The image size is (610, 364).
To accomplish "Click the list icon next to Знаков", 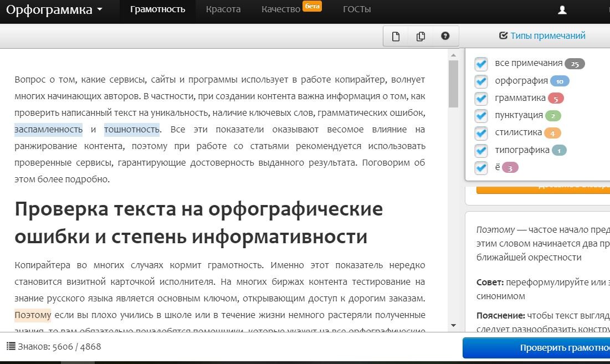I will (11, 346).
